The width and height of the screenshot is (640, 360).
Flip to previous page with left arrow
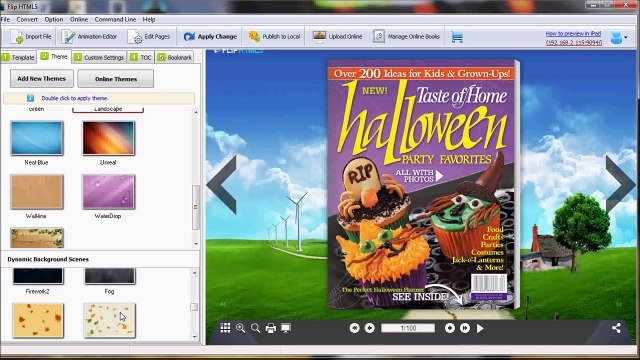pos(222,184)
